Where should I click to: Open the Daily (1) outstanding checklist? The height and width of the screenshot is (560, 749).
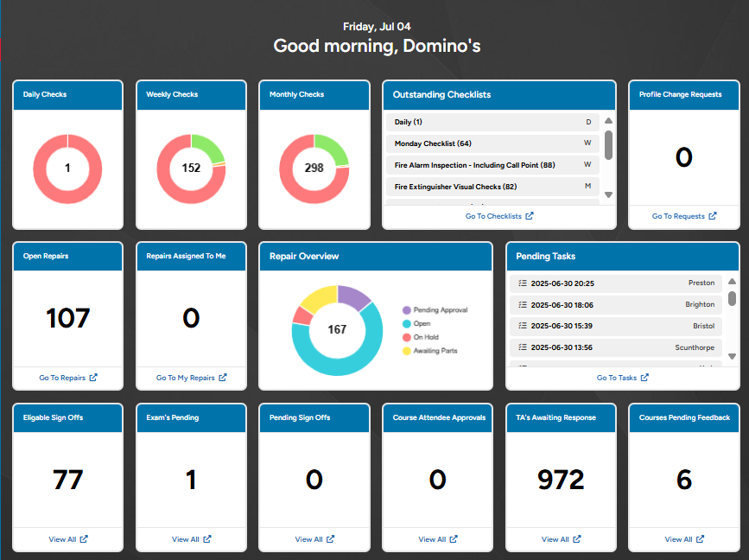pyautogui.click(x=492, y=122)
